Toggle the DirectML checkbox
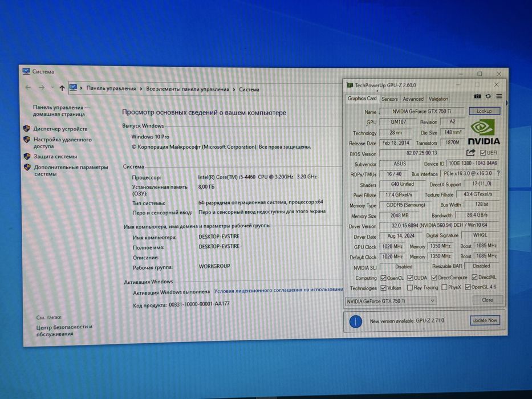 (x=474, y=277)
